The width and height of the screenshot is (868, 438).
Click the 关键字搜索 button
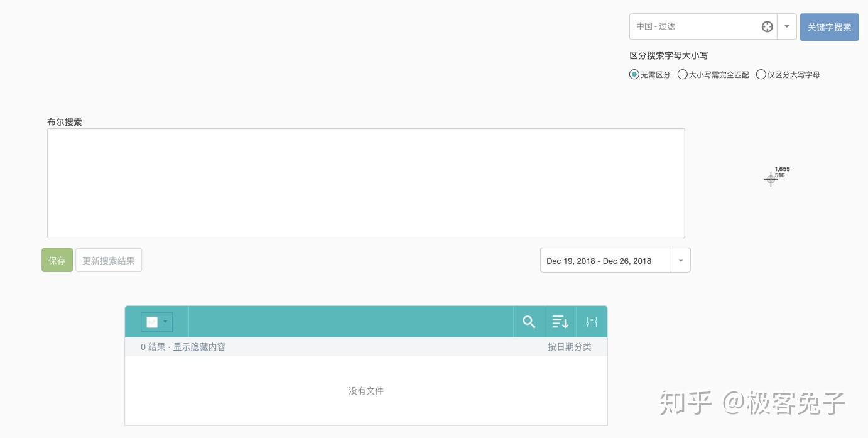829,27
